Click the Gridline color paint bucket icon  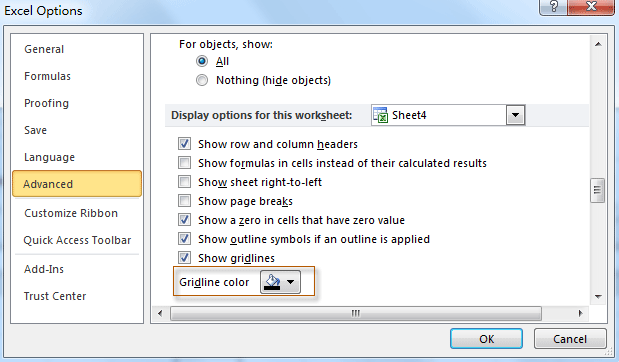[272, 282]
